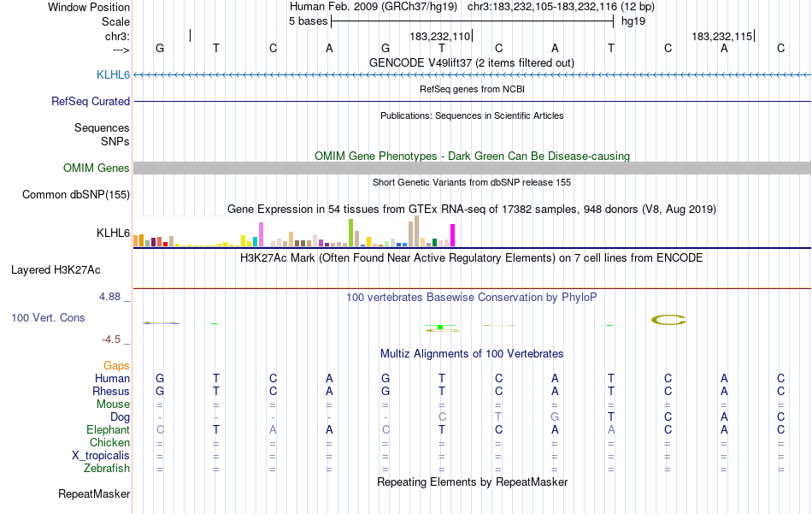Open Gene Expression in 54 tissues GTEx title
The image size is (812, 514).
pos(471,210)
